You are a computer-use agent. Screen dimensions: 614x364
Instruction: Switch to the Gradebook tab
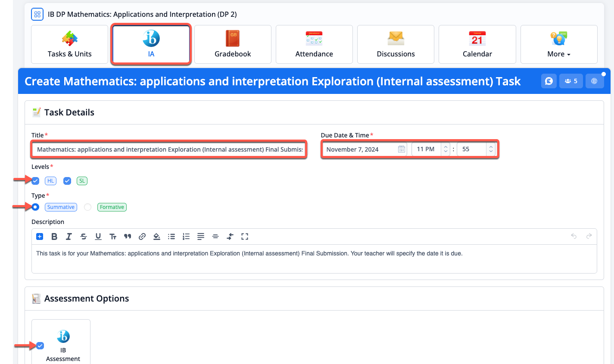click(233, 45)
